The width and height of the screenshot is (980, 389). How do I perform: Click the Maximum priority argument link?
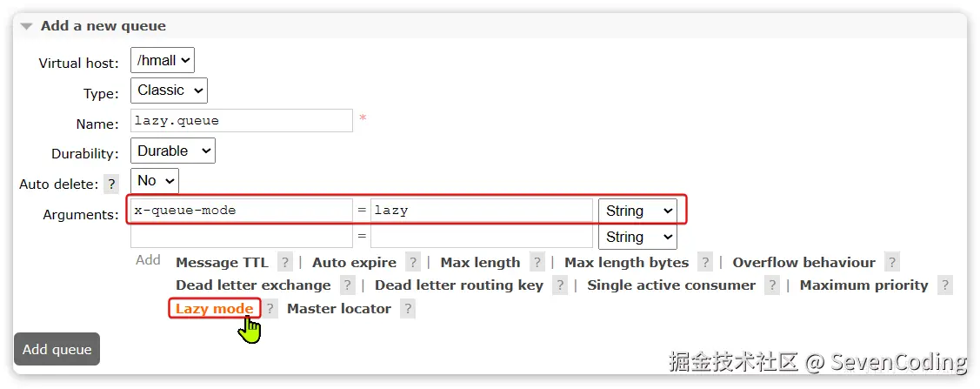(863, 285)
